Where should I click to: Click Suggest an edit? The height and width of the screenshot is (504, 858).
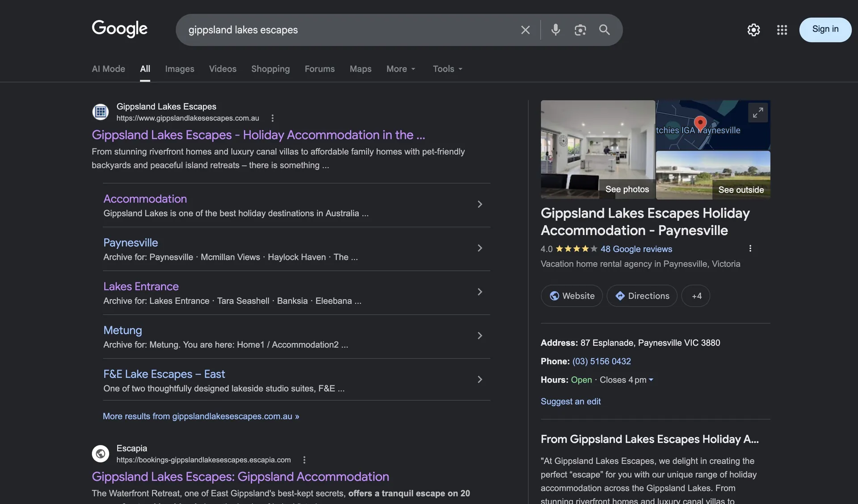coord(570,401)
